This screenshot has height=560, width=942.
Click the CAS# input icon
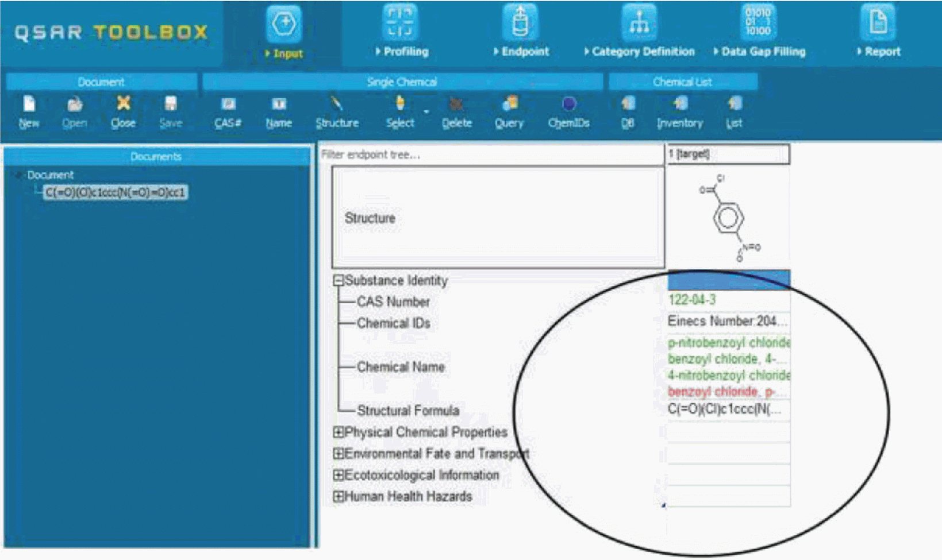[228, 111]
